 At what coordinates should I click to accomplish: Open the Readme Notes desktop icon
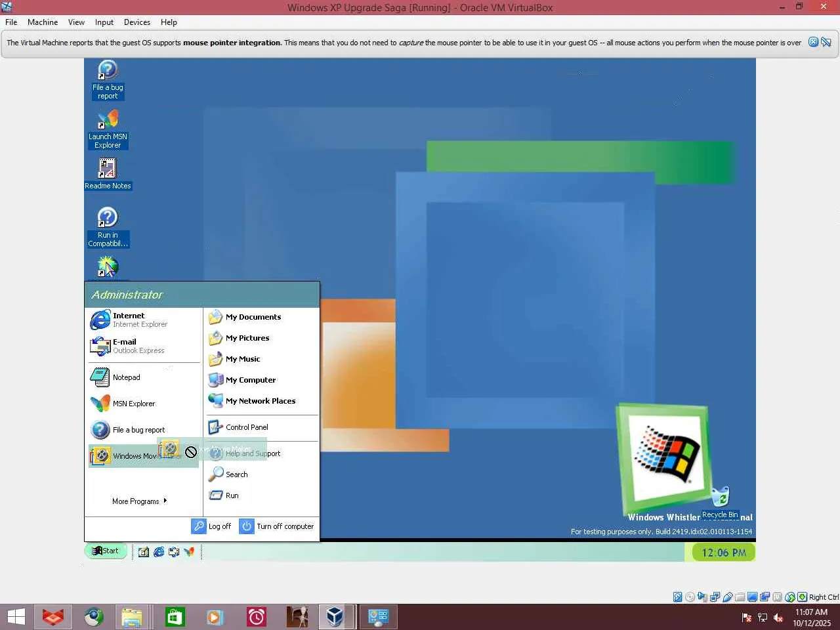(x=108, y=174)
